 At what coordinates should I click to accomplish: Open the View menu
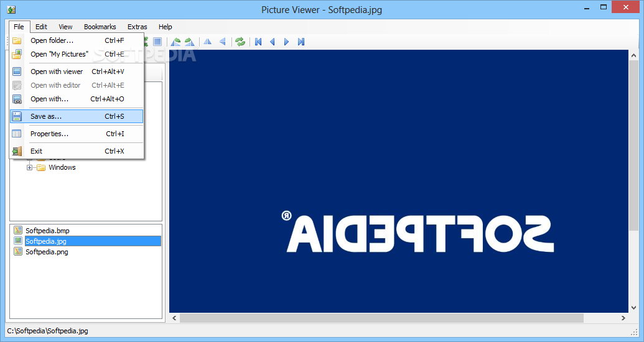point(65,27)
